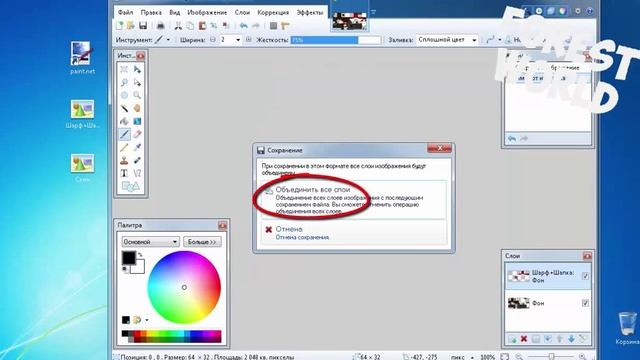The height and width of the screenshot is (360, 640).
Task: Click Отмена to cancel saving
Action: [353, 232]
